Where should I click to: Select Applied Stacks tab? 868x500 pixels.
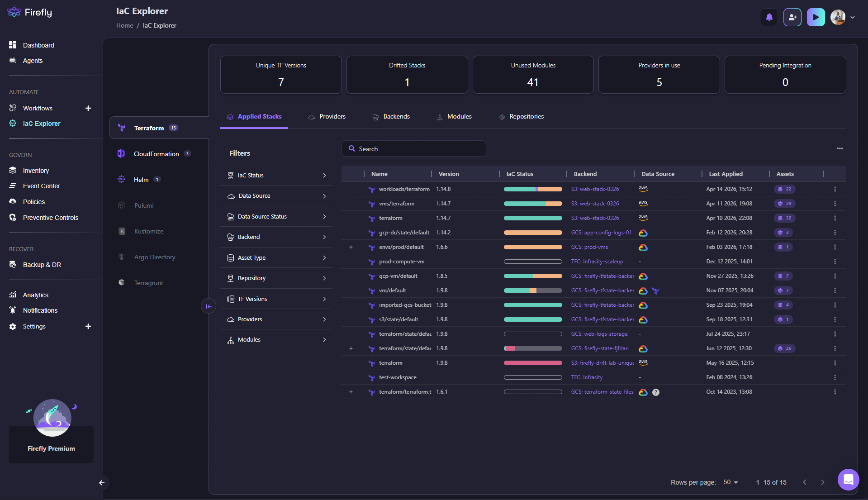tap(254, 117)
